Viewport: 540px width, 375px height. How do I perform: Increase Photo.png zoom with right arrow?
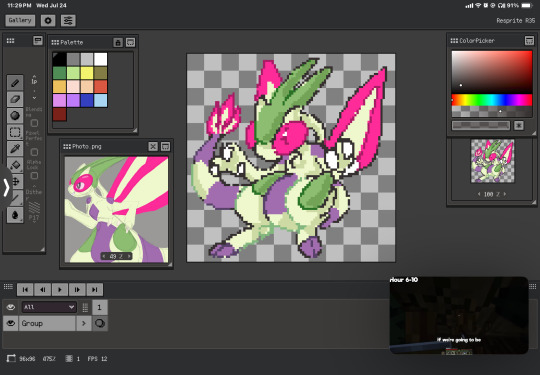[x=129, y=256]
